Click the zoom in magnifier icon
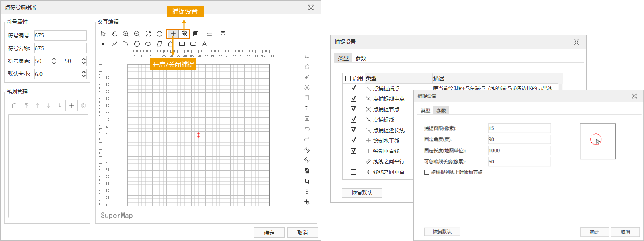 [126, 34]
